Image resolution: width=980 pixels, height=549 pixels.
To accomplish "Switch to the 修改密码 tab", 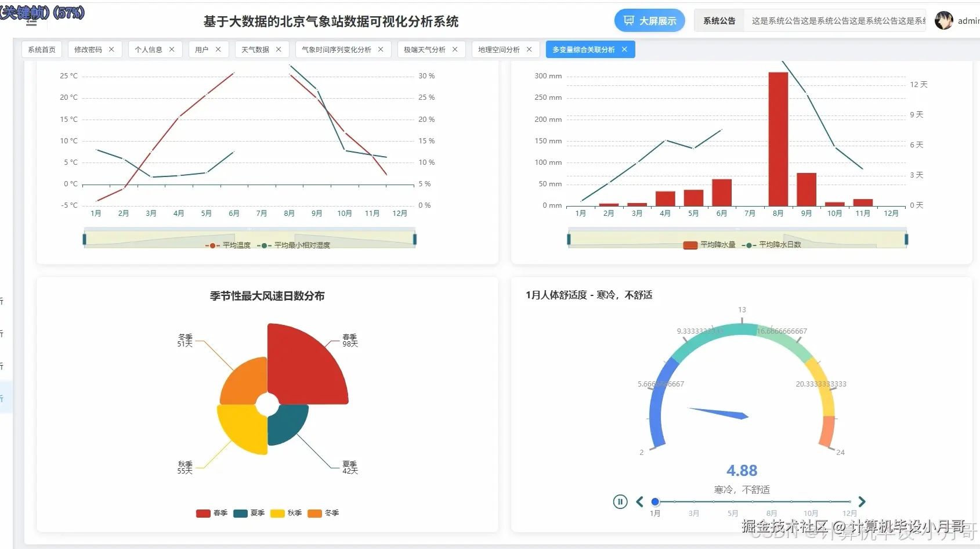I will click(88, 49).
